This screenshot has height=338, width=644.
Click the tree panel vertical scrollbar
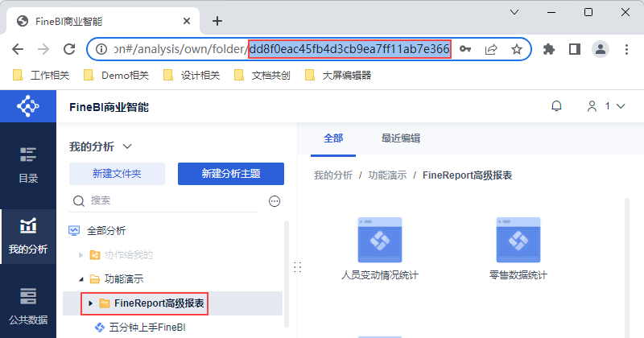coord(287,274)
